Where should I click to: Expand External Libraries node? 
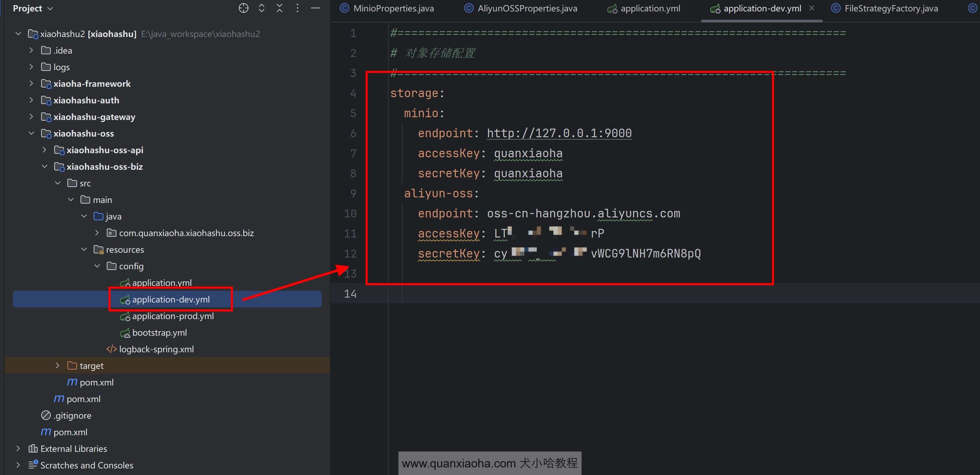tap(18, 448)
